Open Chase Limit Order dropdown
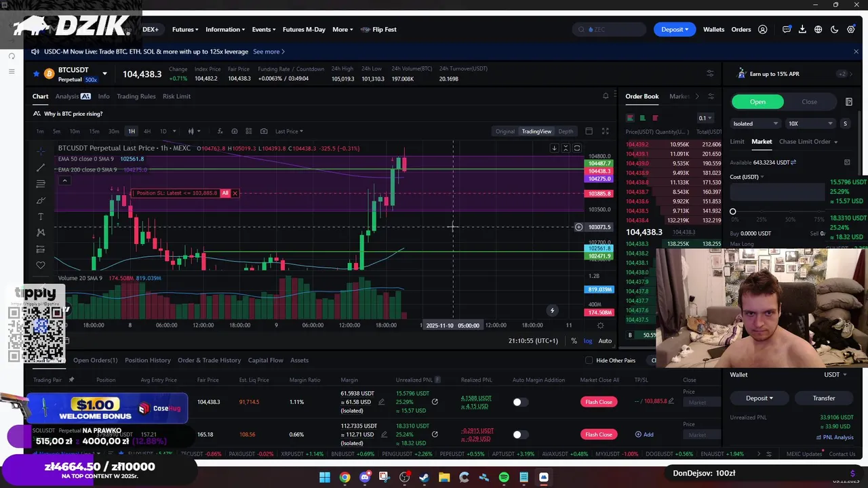 pos(808,142)
